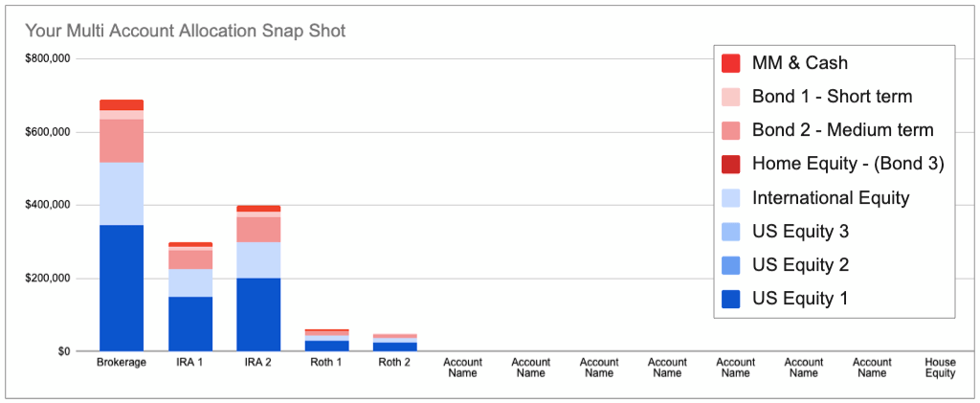Click the Roth 1 stacked bar
Viewport: 980px width, 403px height.
click(326, 341)
